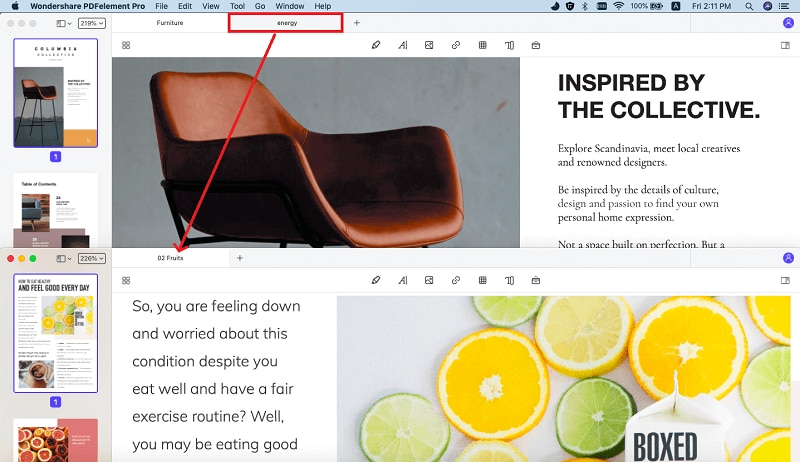Open the Tool menu
Image resolution: width=800 pixels, height=462 pixels.
click(x=237, y=6)
